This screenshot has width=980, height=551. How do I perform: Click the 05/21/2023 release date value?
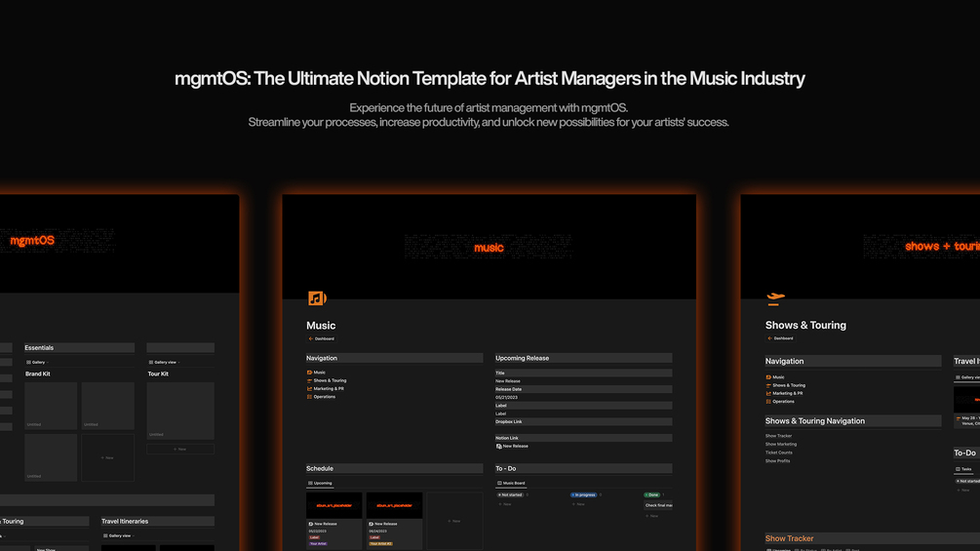506,397
